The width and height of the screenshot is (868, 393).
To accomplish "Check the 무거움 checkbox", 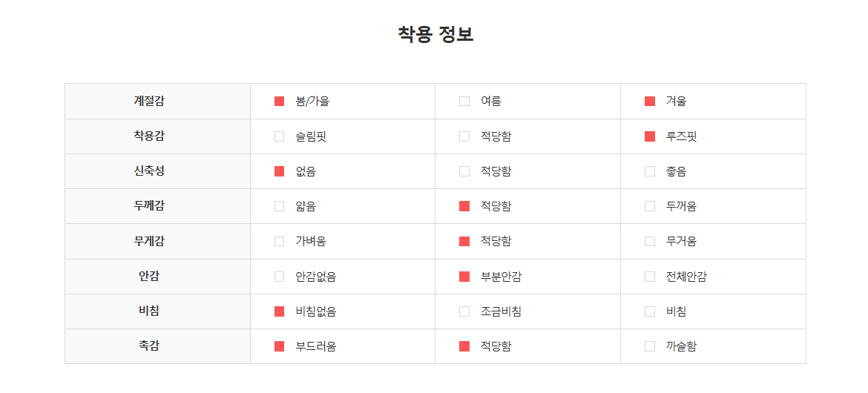I will [650, 241].
